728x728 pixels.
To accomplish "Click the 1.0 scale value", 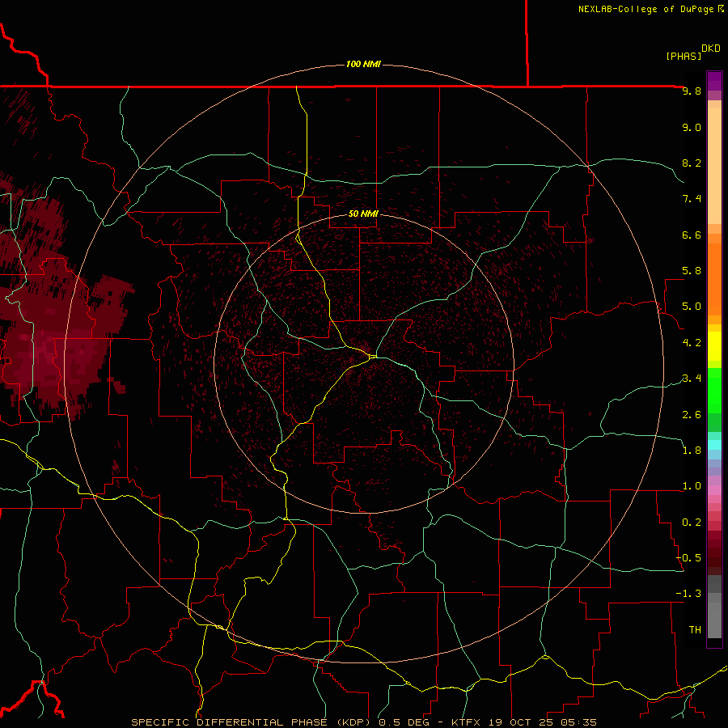I will tap(692, 486).
